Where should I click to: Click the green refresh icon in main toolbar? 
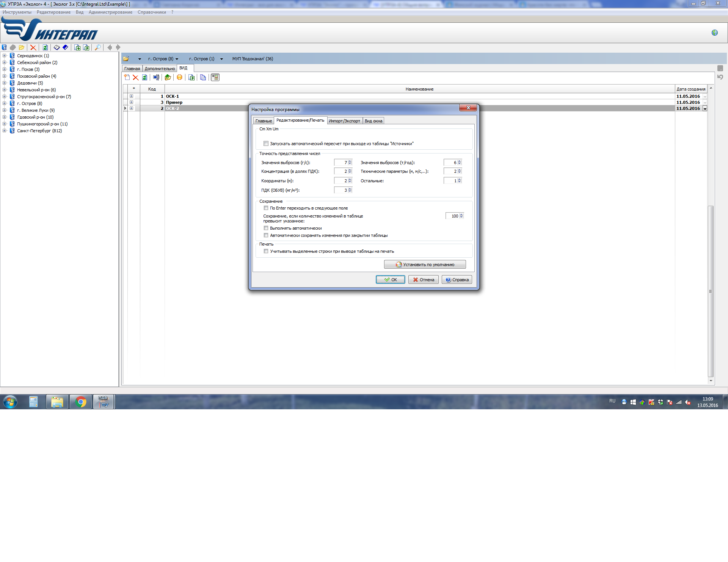45,47
